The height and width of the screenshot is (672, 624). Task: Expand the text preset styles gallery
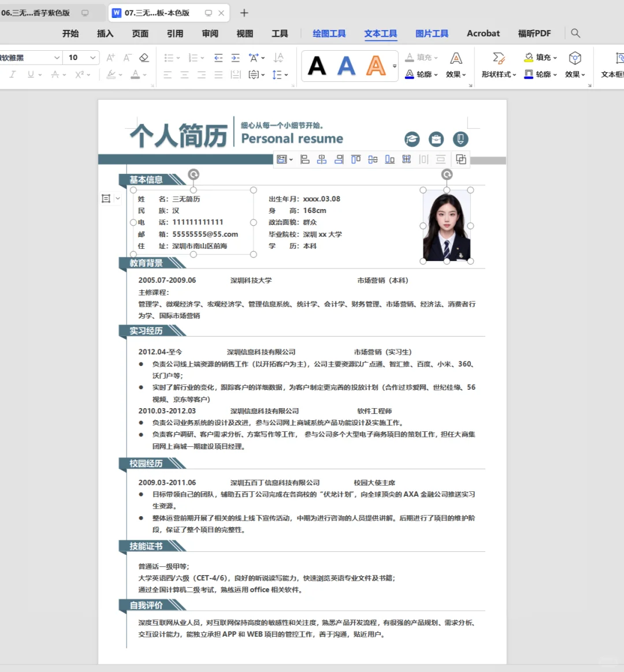point(395,66)
